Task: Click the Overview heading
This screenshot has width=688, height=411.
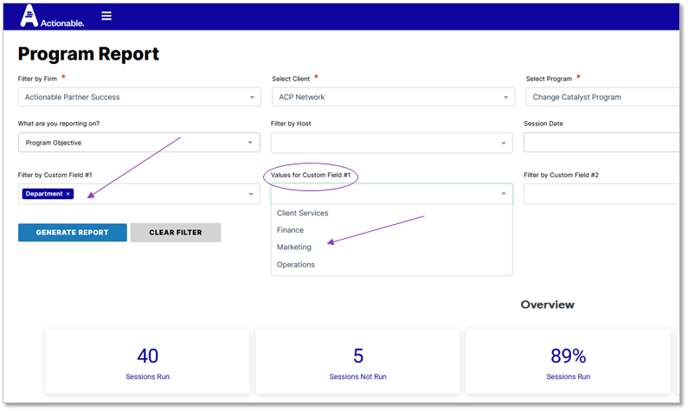Action: (x=547, y=305)
